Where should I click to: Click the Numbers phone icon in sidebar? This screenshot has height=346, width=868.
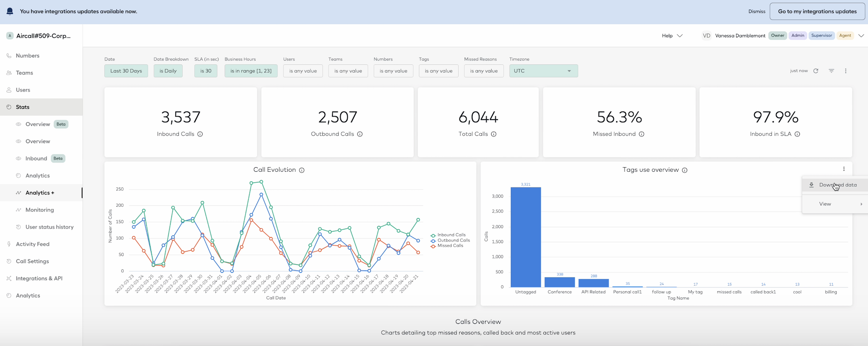[9, 55]
